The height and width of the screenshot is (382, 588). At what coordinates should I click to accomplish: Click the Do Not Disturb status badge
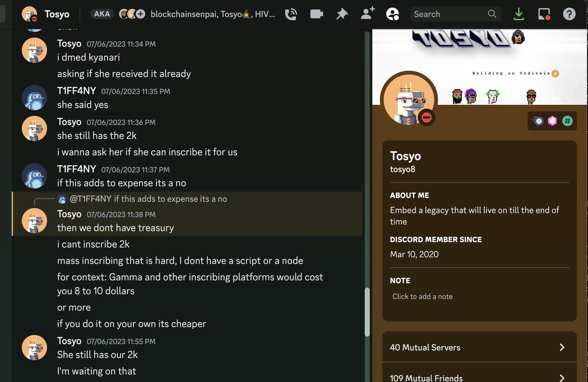coord(426,117)
